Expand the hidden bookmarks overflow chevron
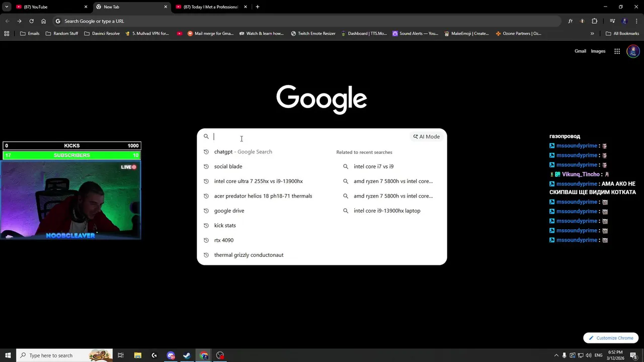The image size is (644, 362). [592, 34]
